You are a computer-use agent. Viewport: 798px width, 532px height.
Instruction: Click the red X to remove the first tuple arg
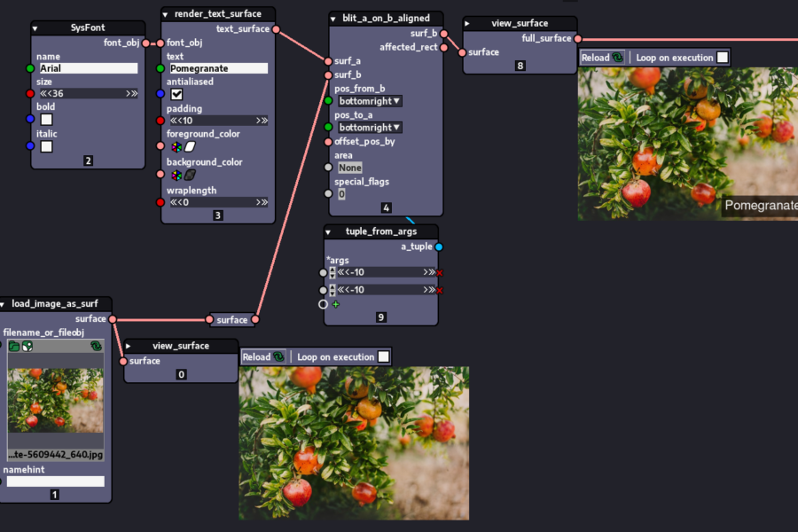point(438,272)
